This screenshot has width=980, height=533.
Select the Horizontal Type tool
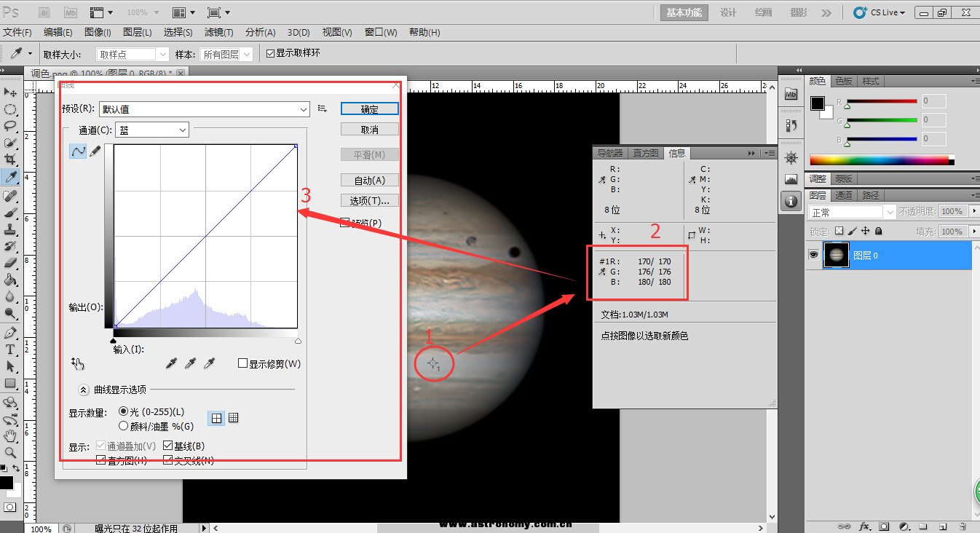[10, 350]
